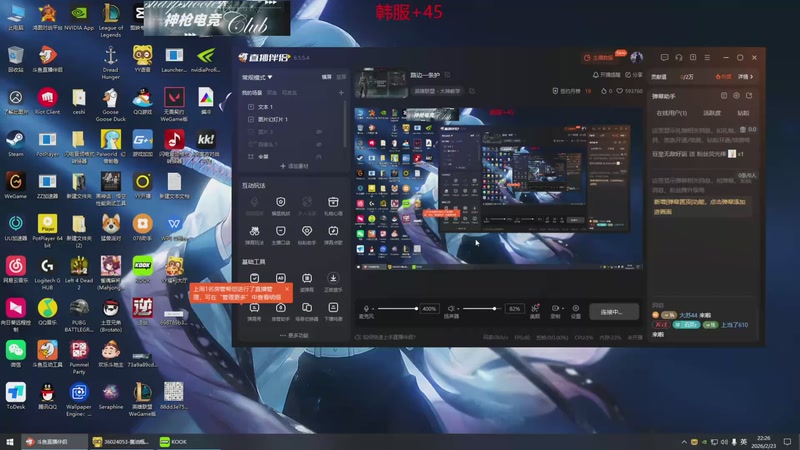Click the 录制 record icon
This screenshot has width=800, height=450.
coord(555,311)
